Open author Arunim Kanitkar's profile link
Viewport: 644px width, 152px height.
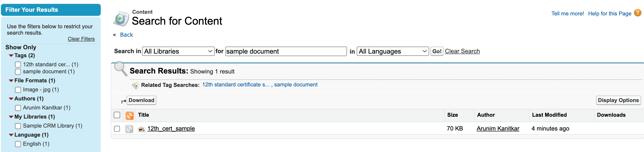(498, 128)
